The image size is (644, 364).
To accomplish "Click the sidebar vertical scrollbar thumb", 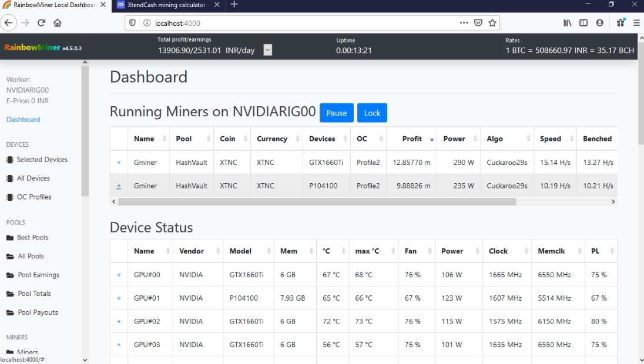I will [85, 132].
